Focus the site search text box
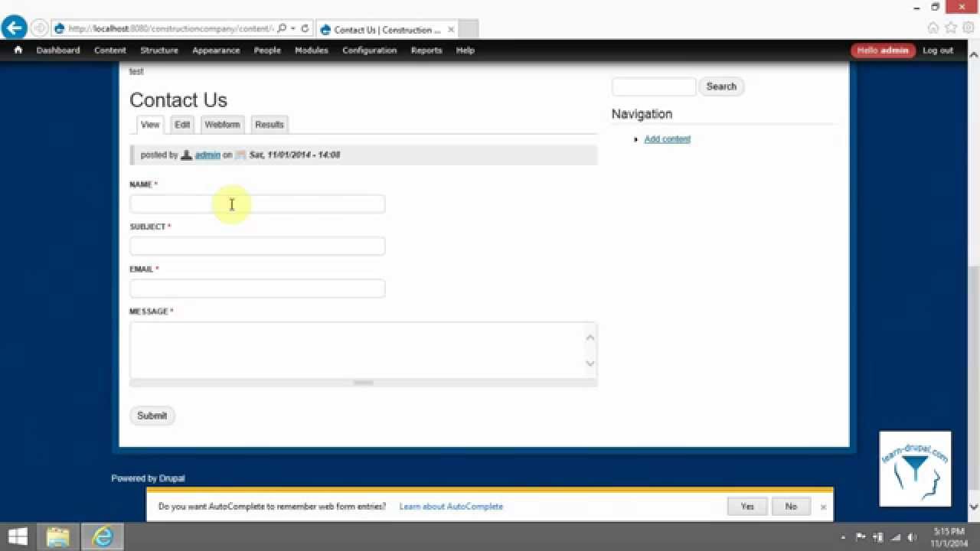The width and height of the screenshot is (980, 551). tap(654, 86)
